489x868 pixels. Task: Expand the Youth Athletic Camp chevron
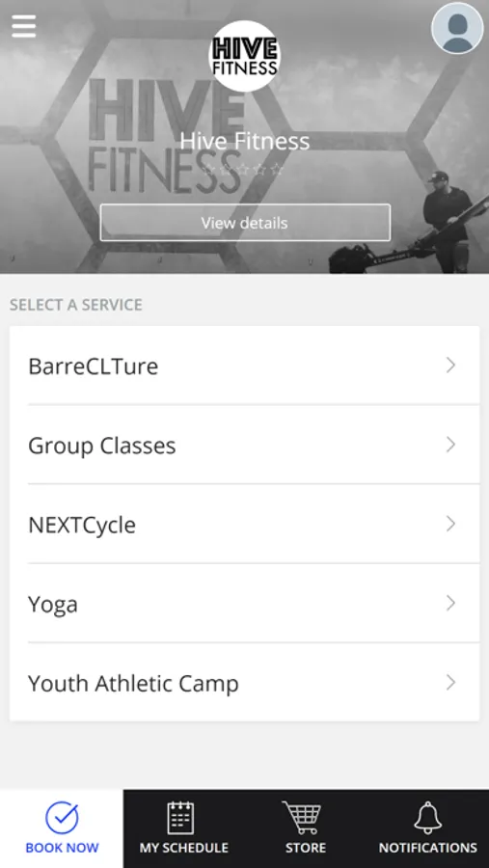click(x=450, y=683)
